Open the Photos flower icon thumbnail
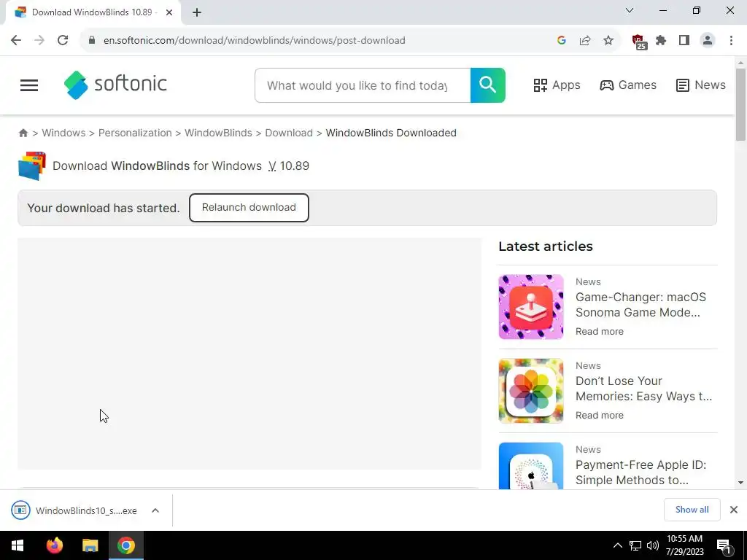Screen dimensions: 747x560 click(531, 391)
